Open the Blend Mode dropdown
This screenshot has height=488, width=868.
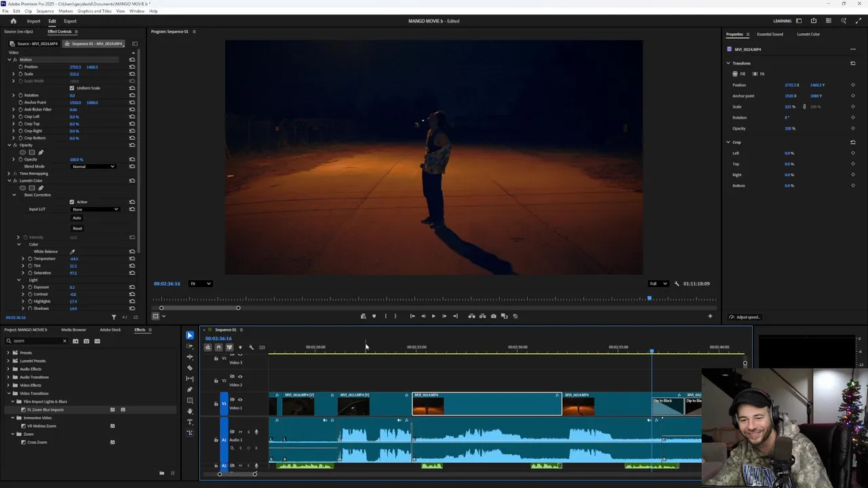94,167
